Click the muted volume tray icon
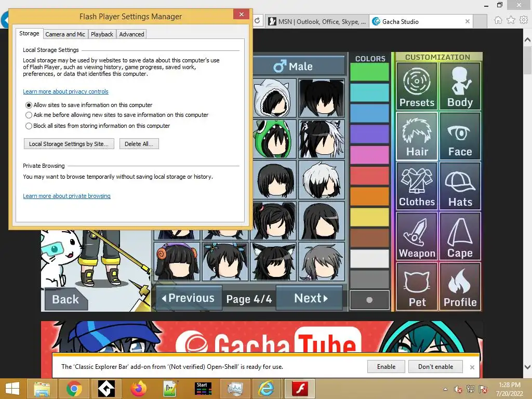Image resolution: width=532 pixels, height=399 pixels. click(458, 390)
